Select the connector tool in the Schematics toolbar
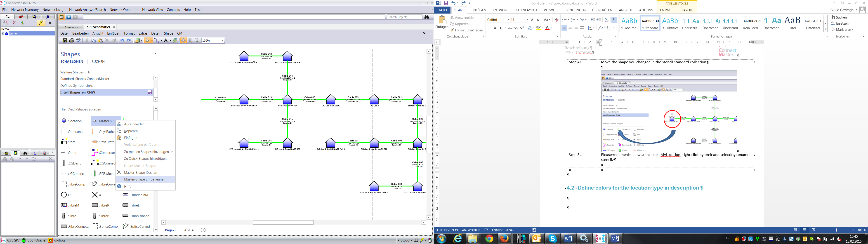Image resolution: width=868 pixels, height=244 pixels. (157, 40)
